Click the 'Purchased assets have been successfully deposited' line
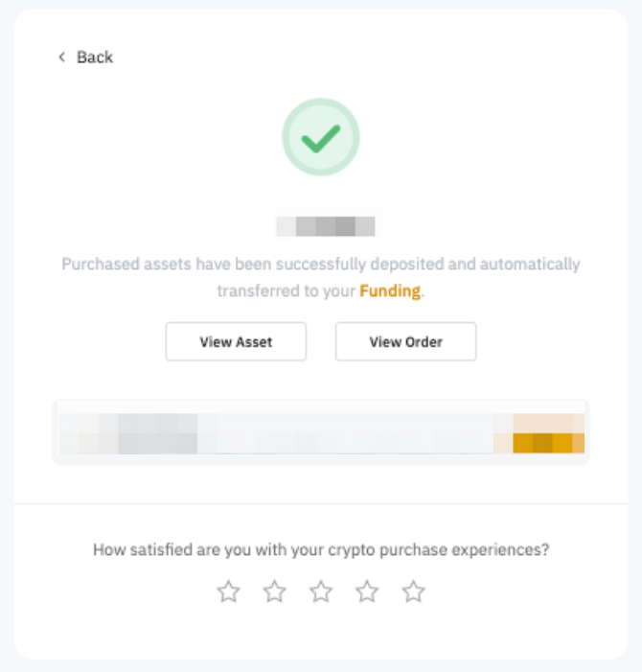This screenshot has height=672, width=642. [x=320, y=264]
